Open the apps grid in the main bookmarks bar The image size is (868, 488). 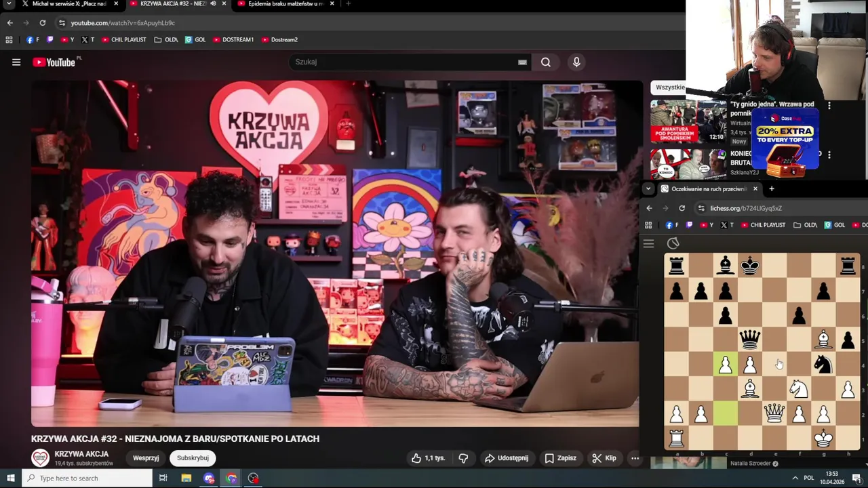pos(9,40)
